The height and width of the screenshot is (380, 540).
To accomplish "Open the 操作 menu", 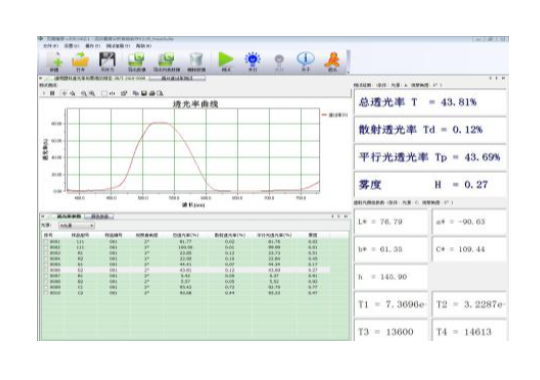I will tap(93, 46).
